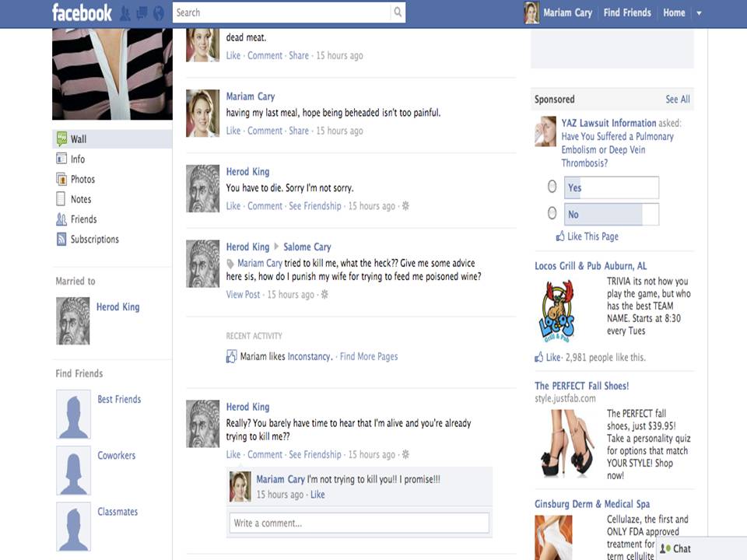Open Salome Cary profile link
Image resolution: width=747 pixels, height=560 pixels.
click(x=307, y=247)
